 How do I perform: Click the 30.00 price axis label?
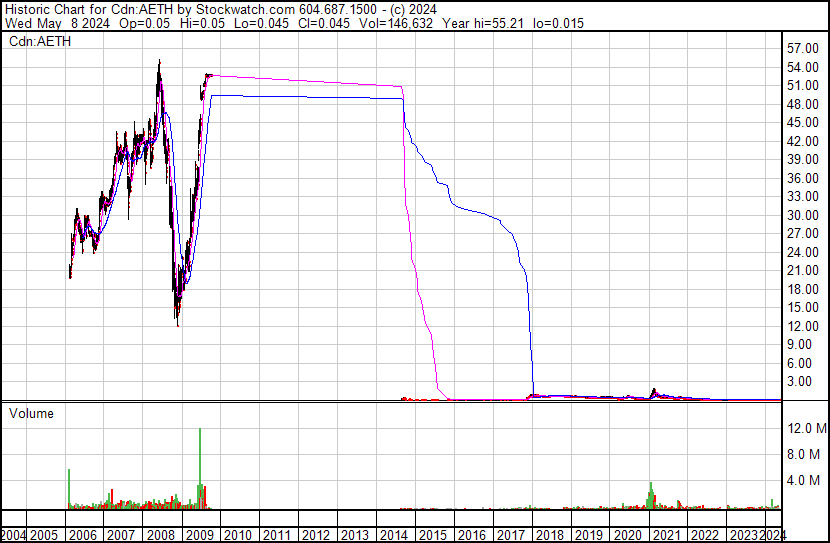tap(802, 215)
